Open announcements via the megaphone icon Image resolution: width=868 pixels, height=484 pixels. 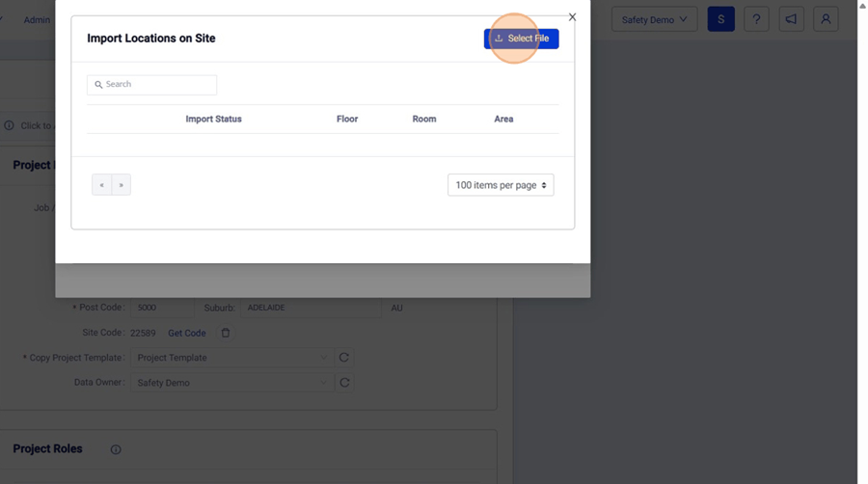click(x=791, y=19)
